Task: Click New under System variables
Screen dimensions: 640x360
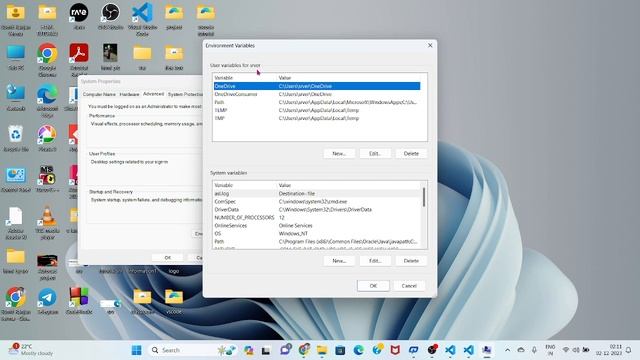Action: [339, 260]
